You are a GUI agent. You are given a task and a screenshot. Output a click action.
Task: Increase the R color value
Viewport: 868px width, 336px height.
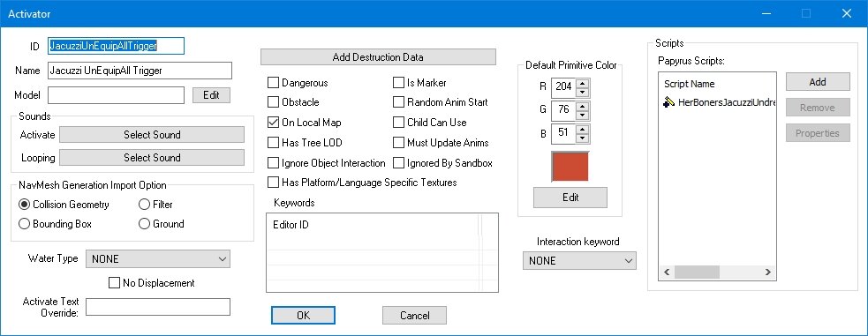[583, 84]
